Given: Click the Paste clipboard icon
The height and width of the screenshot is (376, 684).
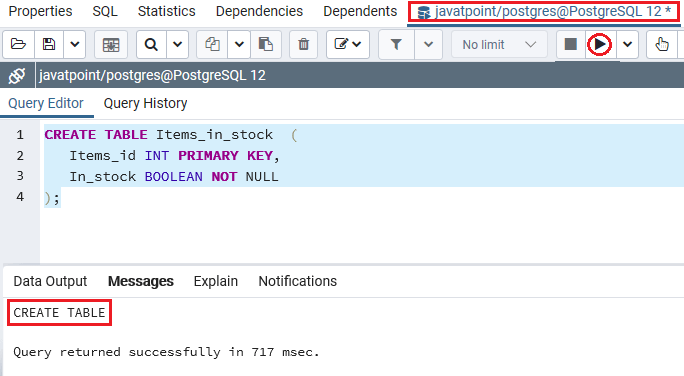Looking at the screenshot, I should point(266,44).
